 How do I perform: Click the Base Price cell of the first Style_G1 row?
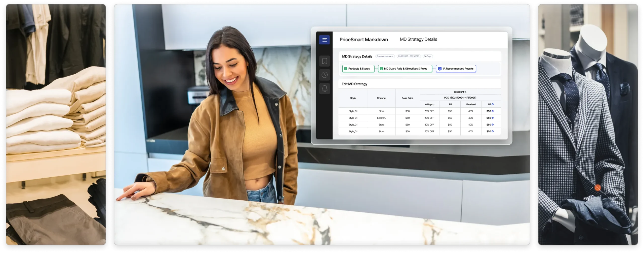point(408,111)
